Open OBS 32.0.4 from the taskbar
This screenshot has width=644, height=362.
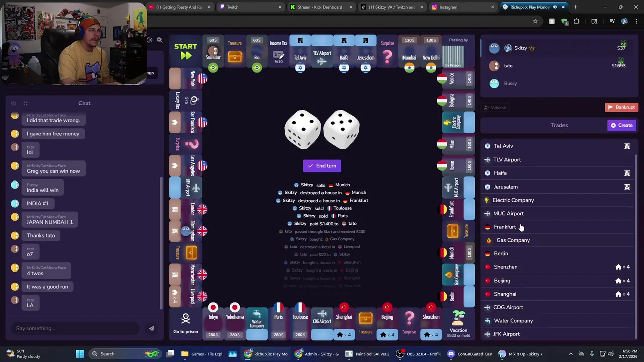419,354
